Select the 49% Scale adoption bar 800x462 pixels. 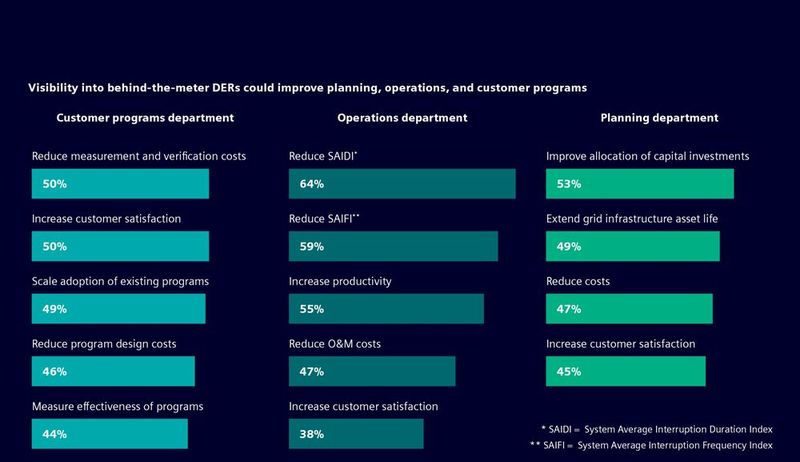[x=118, y=309]
